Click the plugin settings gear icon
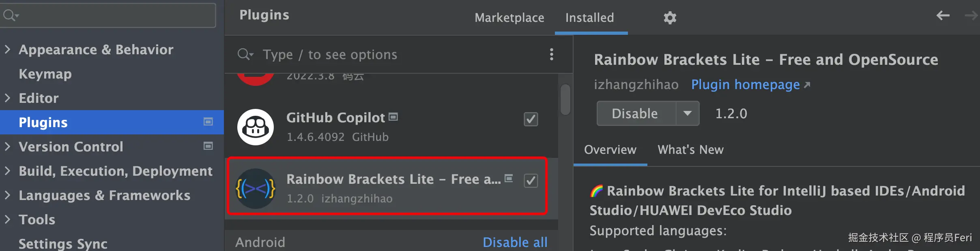 670,18
